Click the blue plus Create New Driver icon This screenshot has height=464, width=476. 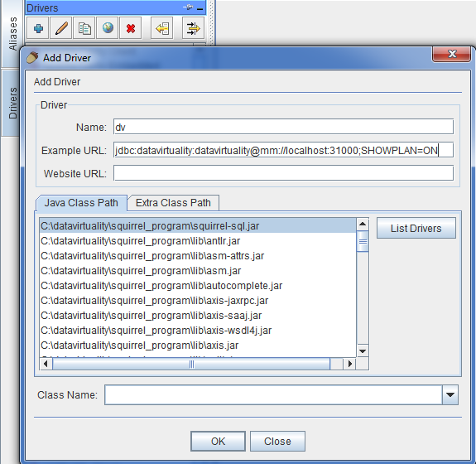coord(38,28)
